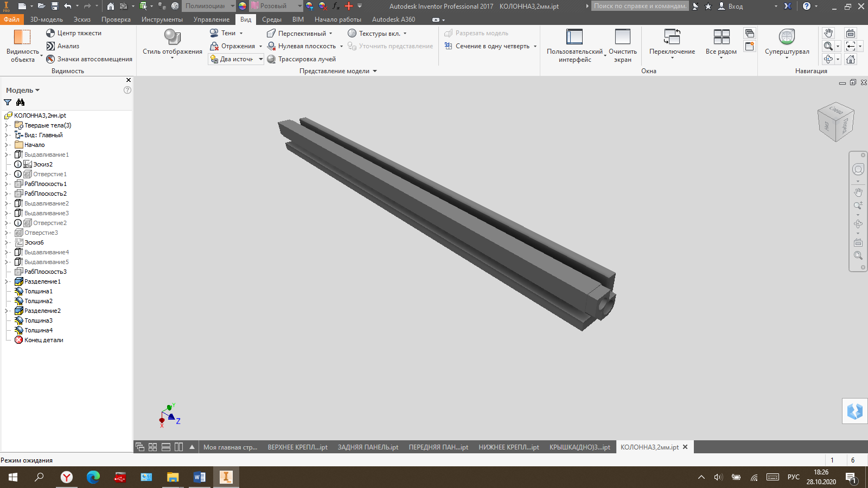Open the Файл menu
Image resolution: width=868 pixels, height=488 pixels.
point(12,19)
